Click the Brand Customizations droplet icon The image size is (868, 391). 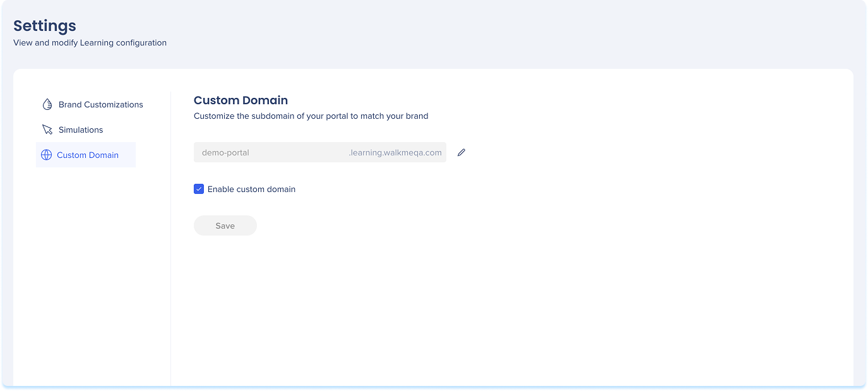(x=47, y=104)
